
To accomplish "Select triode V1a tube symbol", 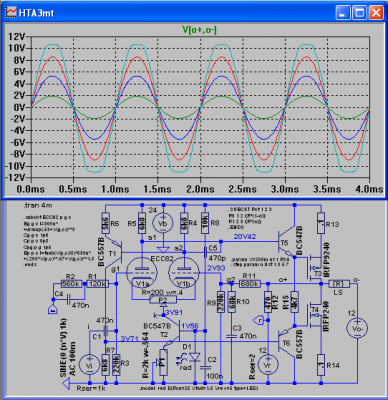I will (142, 273).
